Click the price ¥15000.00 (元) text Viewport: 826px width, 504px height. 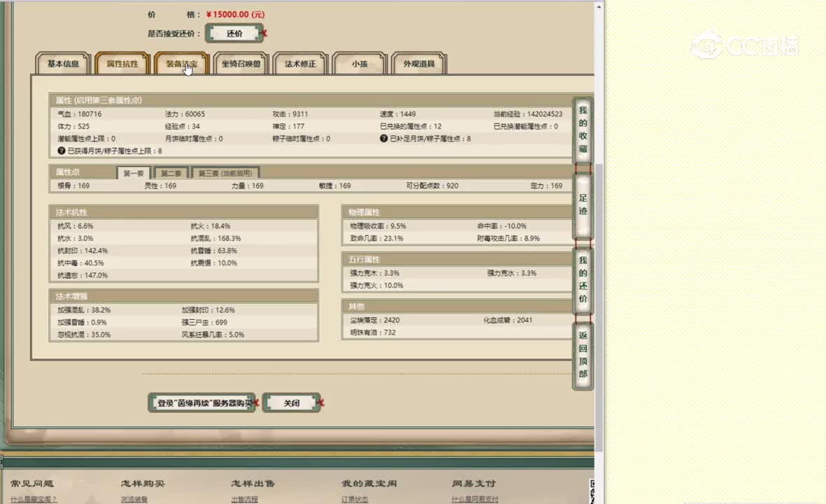pyautogui.click(x=235, y=14)
